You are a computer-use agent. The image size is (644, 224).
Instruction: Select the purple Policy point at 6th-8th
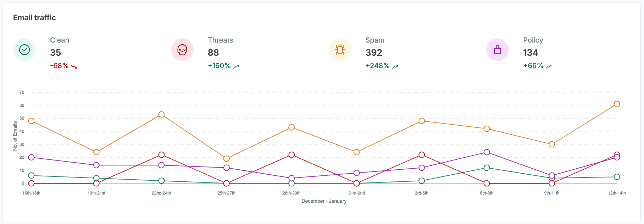(487, 152)
